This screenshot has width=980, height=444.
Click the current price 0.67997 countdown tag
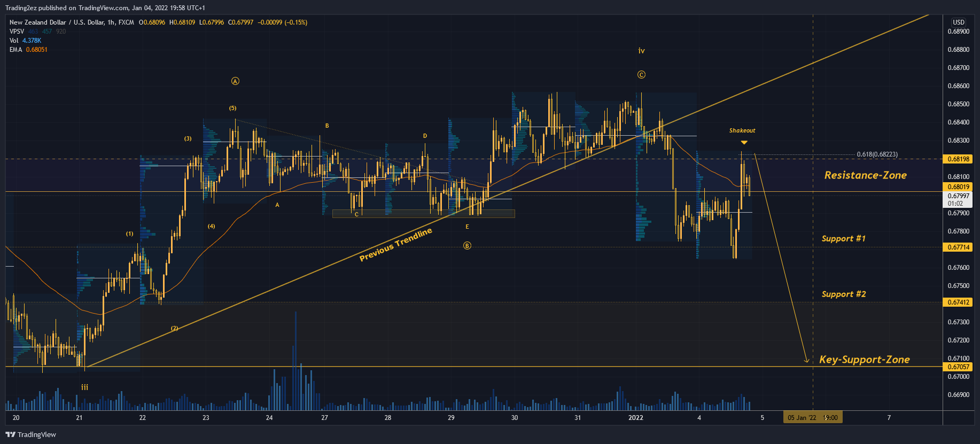coord(958,200)
